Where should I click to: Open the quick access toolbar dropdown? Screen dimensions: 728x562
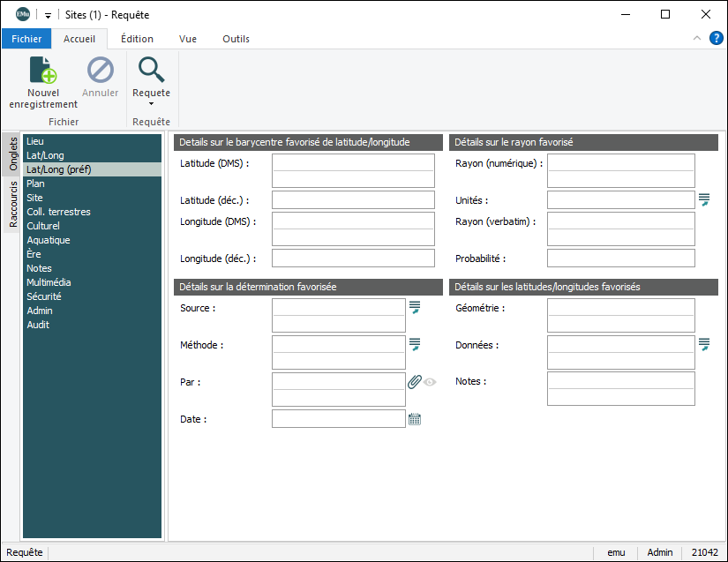pyautogui.click(x=48, y=15)
